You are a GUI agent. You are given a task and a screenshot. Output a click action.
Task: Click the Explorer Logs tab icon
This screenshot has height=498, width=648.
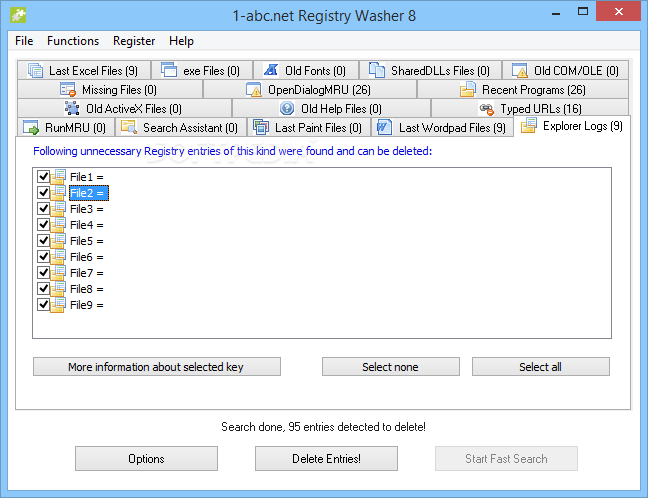click(529, 125)
